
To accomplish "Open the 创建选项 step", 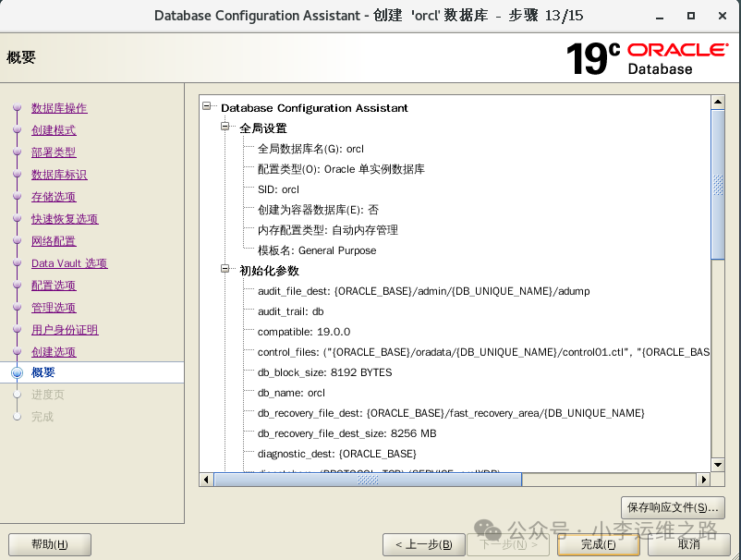I will pyautogui.click(x=54, y=352).
